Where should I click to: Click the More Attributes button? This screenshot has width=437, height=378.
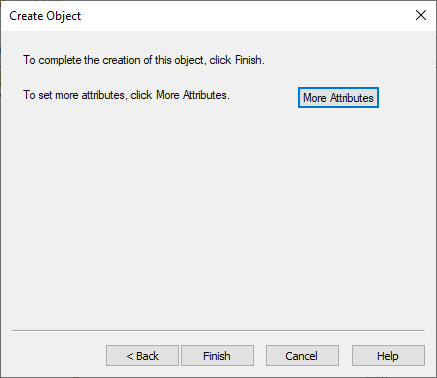(x=338, y=98)
